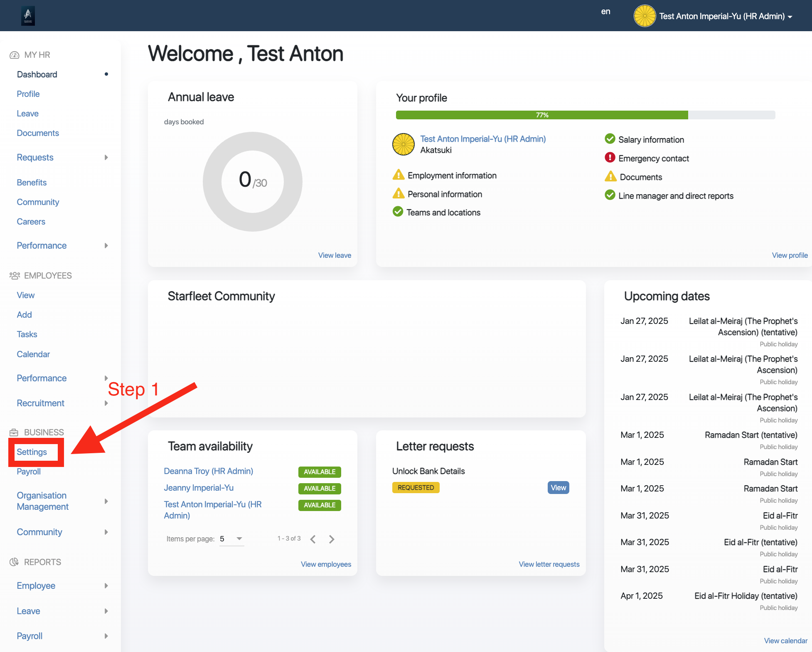Go to previous page in Team availability
Image resolution: width=812 pixels, height=652 pixels.
pyautogui.click(x=313, y=539)
